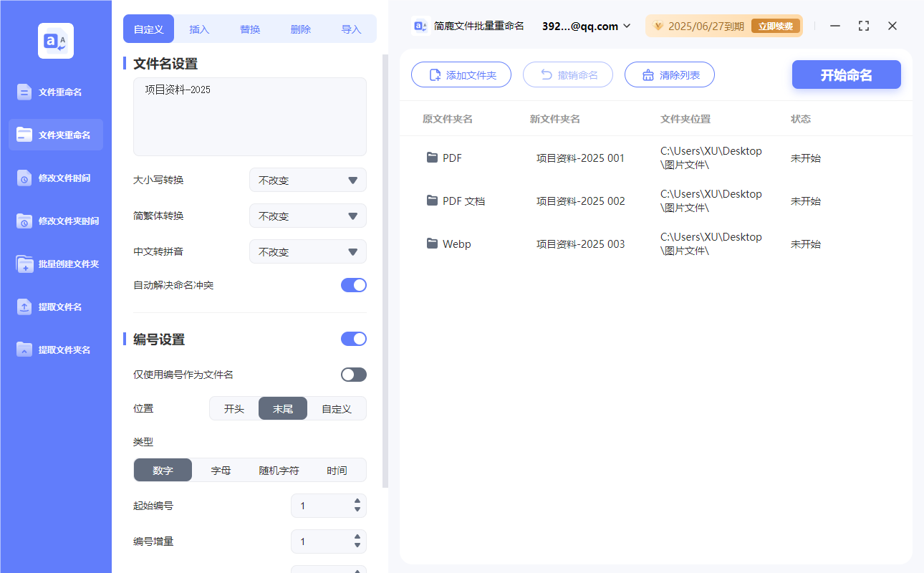
Task: Open the 提取文件夹名 tool
Action: (55, 350)
